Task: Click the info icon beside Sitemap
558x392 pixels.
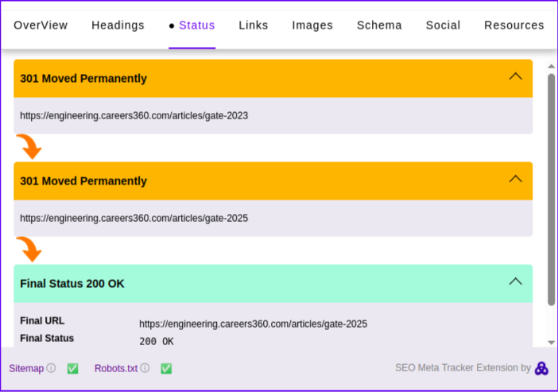Action: coord(51,368)
